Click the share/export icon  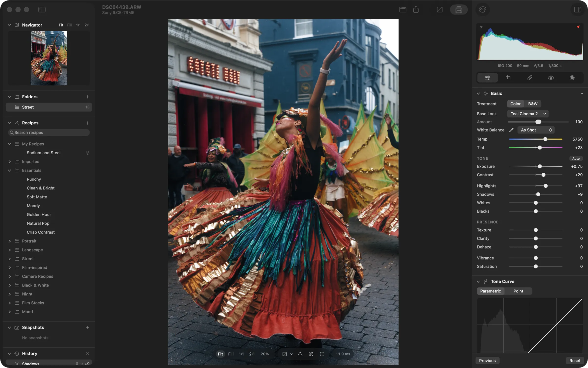click(x=416, y=10)
